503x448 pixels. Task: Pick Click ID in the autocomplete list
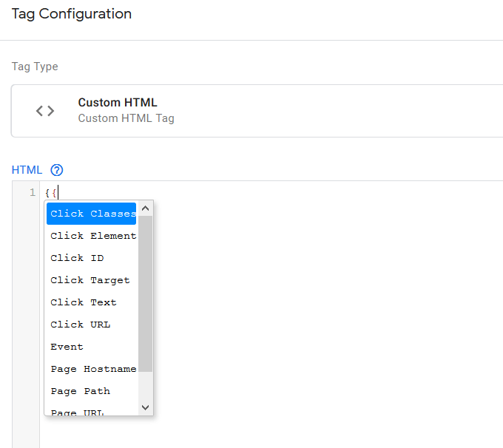77,258
